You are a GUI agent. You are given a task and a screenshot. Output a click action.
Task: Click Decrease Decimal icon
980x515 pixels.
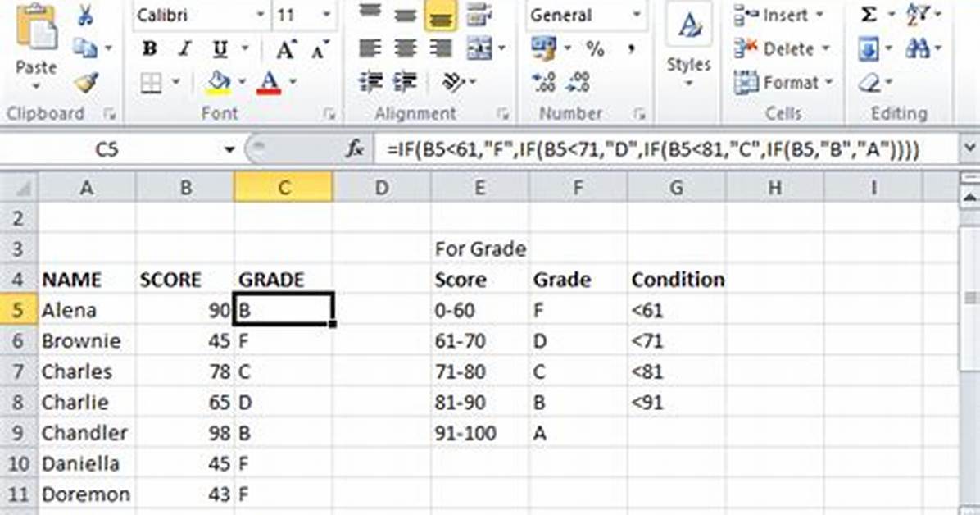pyautogui.click(x=578, y=83)
